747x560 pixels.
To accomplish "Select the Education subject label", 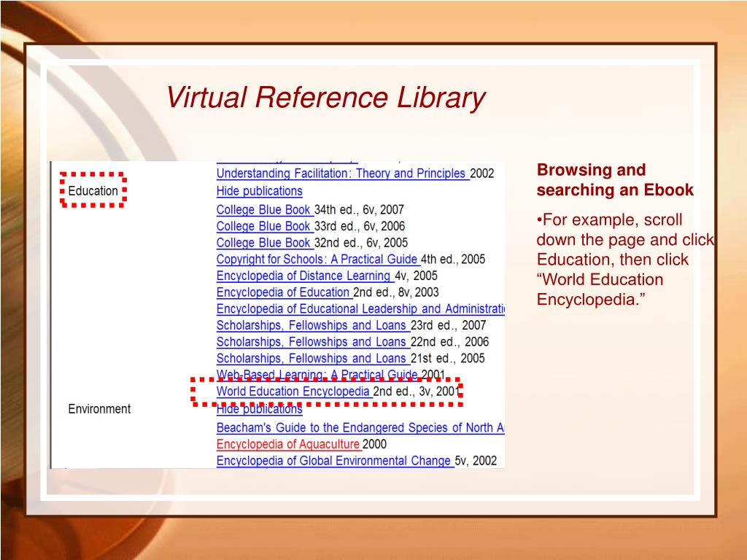I will 93,191.
